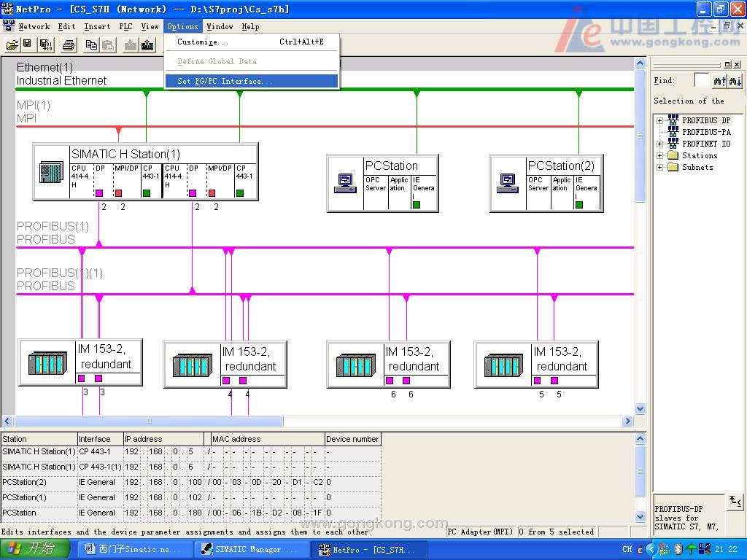Show hidden tray icons with the chevron
This screenshot has width=747, height=560.
pos(651,550)
